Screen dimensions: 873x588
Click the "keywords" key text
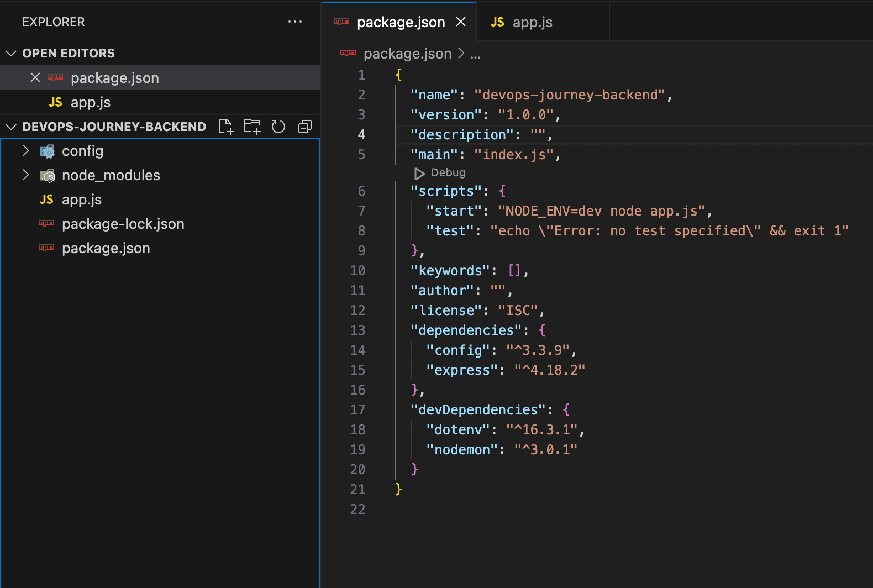pyautogui.click(x=450, y=271)
